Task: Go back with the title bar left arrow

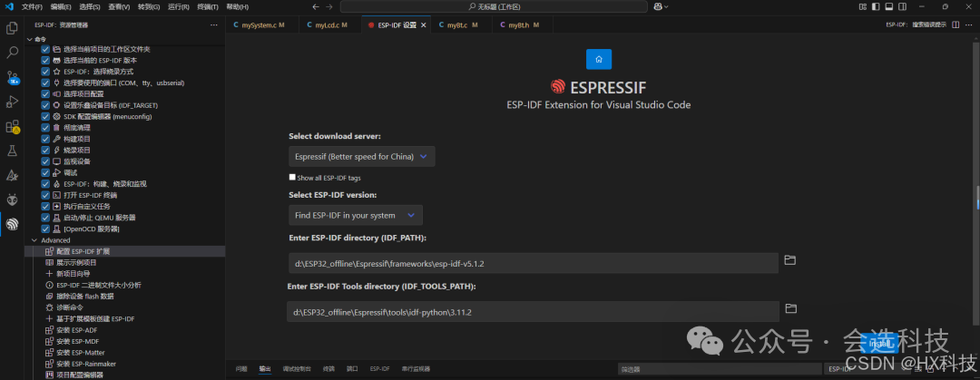Action: tap(316, 7)
